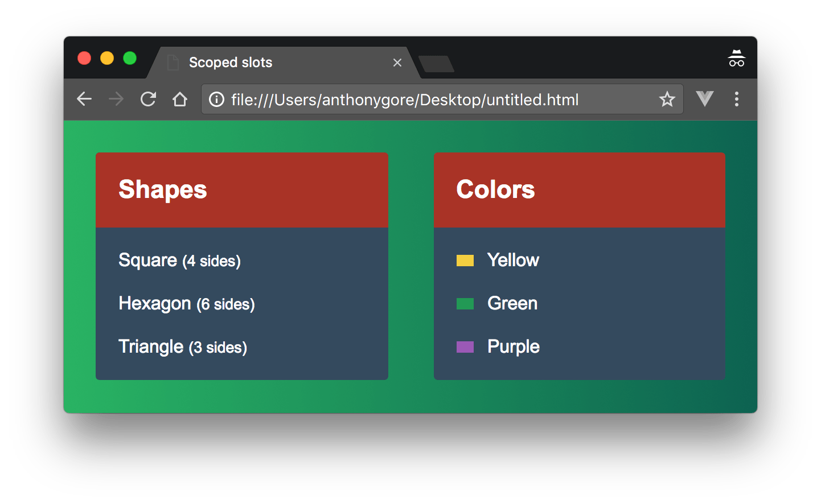Image resolution: width=821 pixels, height=504 pixels.
Task: Select the Square list item
Action: [179, 260]
